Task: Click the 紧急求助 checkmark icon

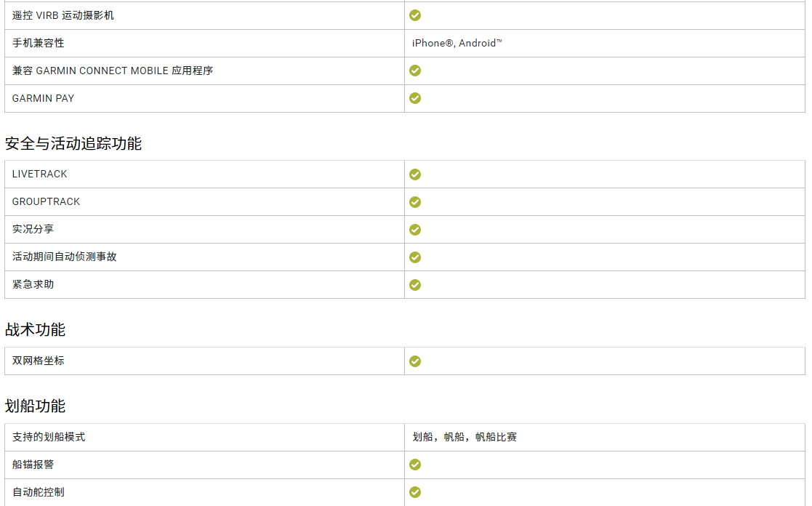Action: [x=415, y=285]
